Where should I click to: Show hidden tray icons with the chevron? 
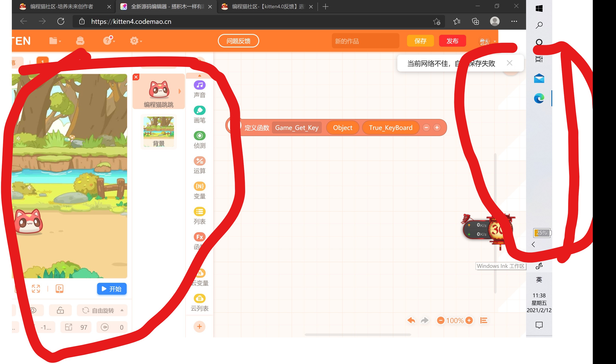533,244
